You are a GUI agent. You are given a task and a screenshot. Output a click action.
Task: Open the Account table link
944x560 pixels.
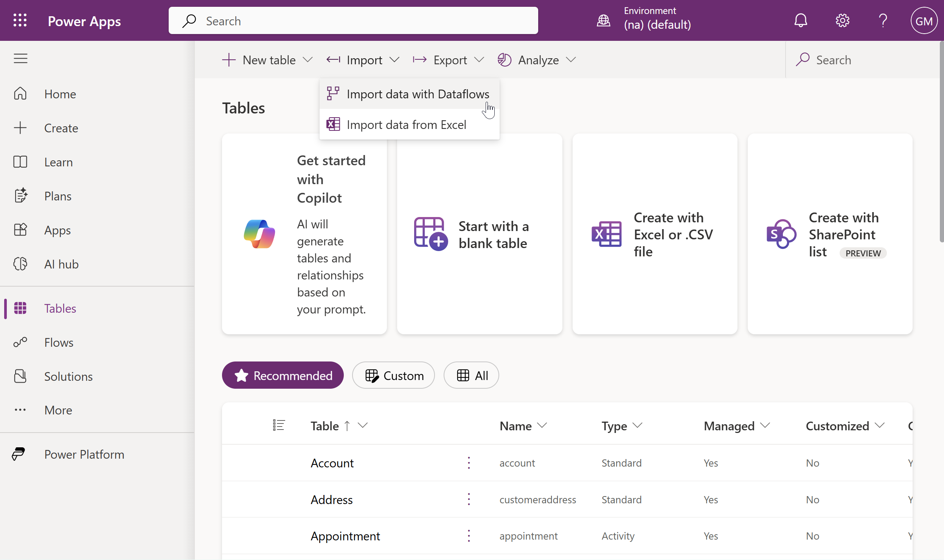click(332, 463)
